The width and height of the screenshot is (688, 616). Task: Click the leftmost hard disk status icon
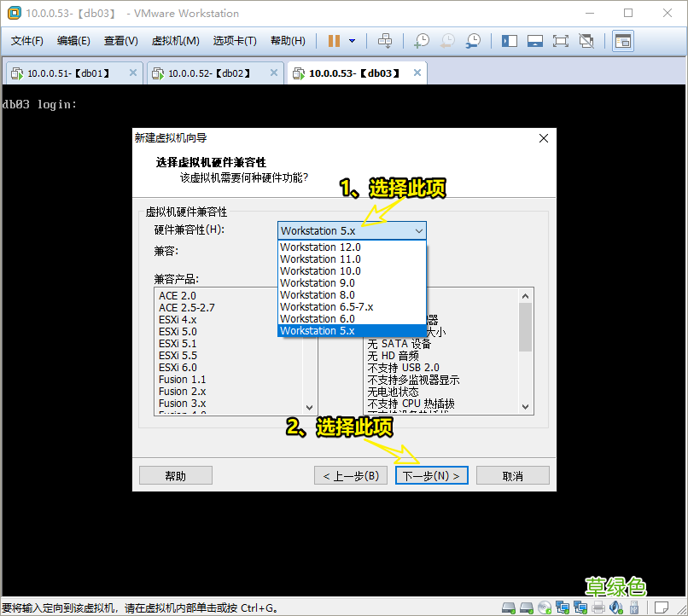tap(509, 607)
